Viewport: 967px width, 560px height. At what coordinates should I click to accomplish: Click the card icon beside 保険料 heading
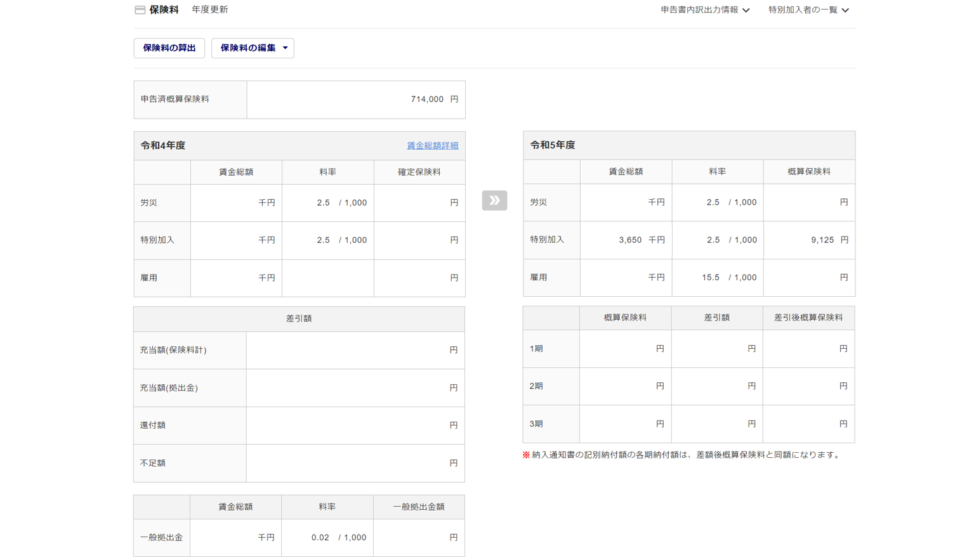(x=140, y=10)
